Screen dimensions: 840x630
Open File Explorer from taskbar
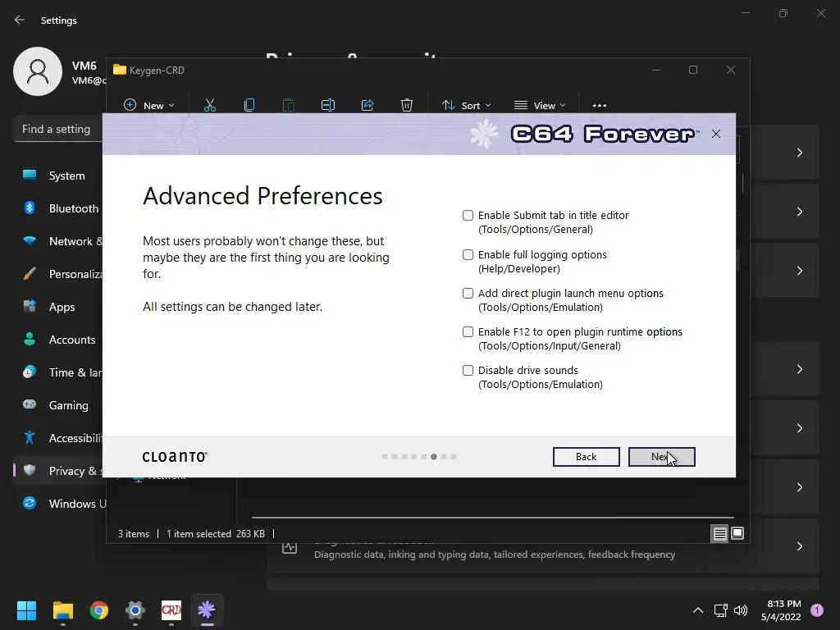62,610
